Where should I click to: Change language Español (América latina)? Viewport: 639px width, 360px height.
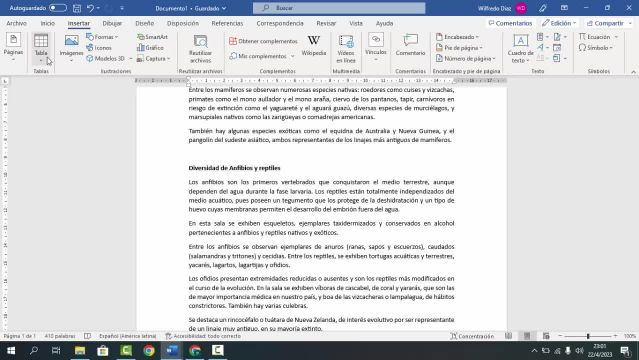pyautogui.click(x=128, y=336)
